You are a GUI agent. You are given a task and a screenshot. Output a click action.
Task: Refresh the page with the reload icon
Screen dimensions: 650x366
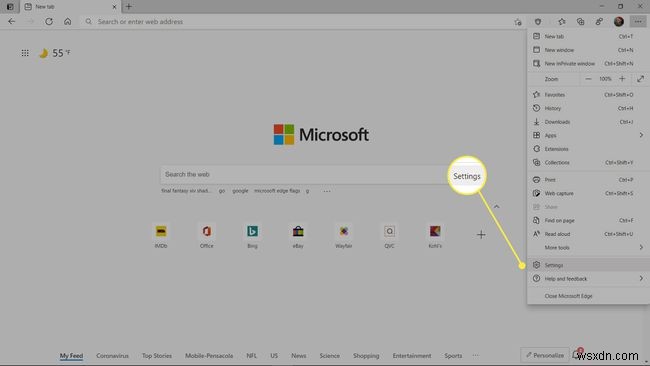pyautogui.click(x=49, y=22)
